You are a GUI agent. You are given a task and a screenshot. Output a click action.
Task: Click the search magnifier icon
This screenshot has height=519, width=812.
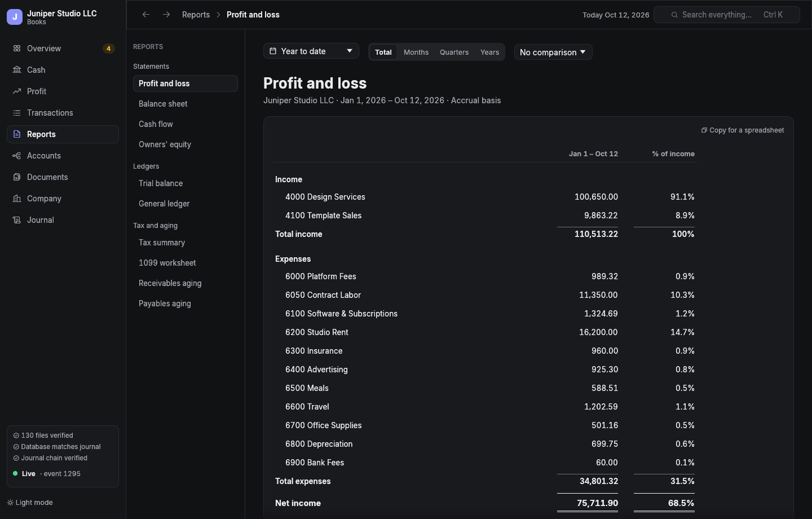click(674, 15)
